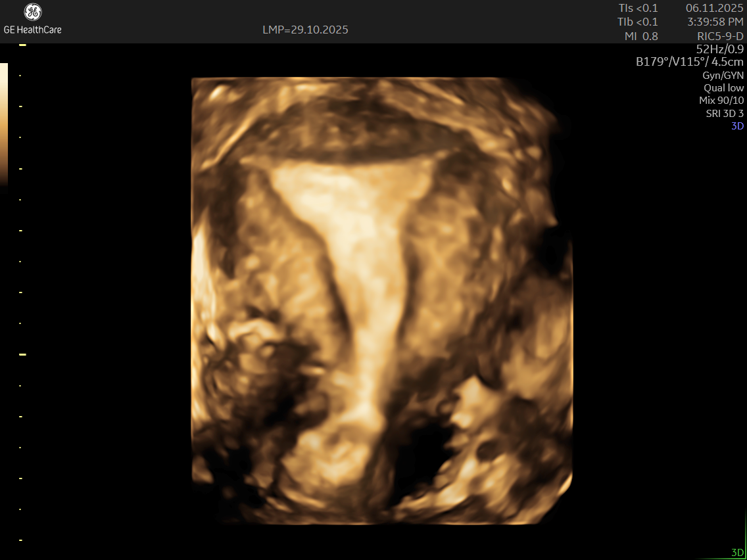This screenshot has height=560, width=747.
Task: Click the exam date 06.11.2025
Action: pyautogui.click(x=714, y=8)
